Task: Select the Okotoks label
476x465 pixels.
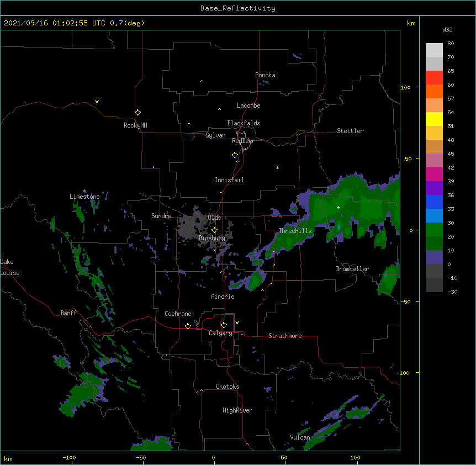Action: click(x=228, y=387)
